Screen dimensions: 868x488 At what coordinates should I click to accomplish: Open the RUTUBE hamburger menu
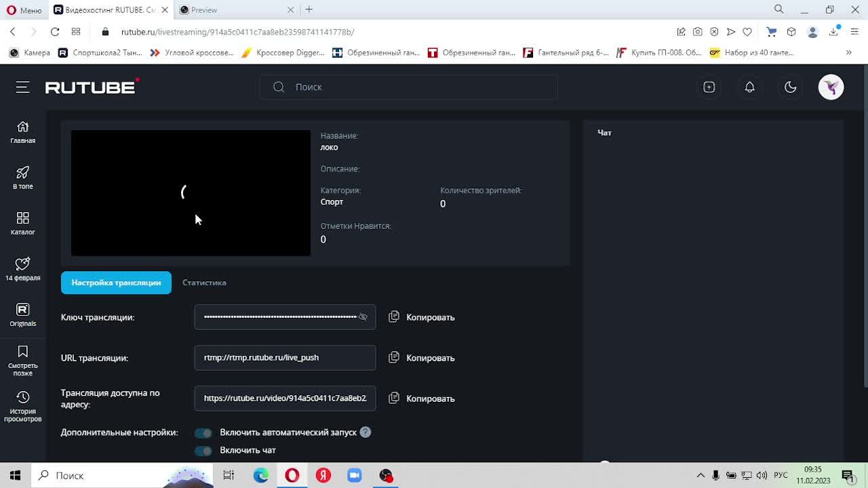[22, 87]
